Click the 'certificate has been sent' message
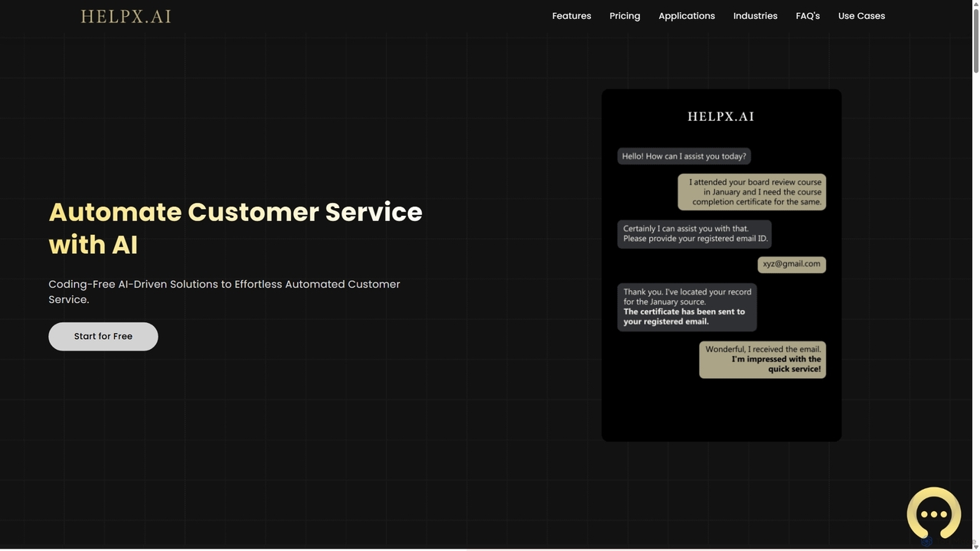Image resolution: width=980 pixels, height=551 pixels. (x=687, y=307)
